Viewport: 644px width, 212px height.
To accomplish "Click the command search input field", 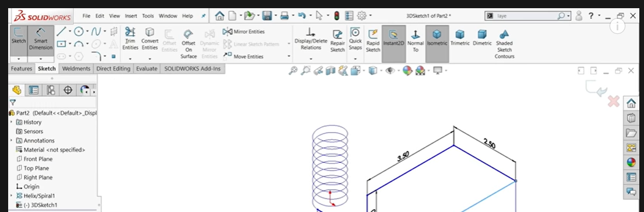I will point(526,16).
